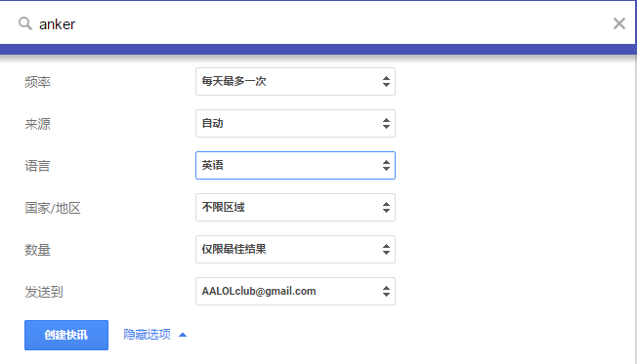Open the 频率 dropdown showing 每天最多一次
Image resolution: width=637 pixels, height=364 pixels.
click(x=295, y=82)
